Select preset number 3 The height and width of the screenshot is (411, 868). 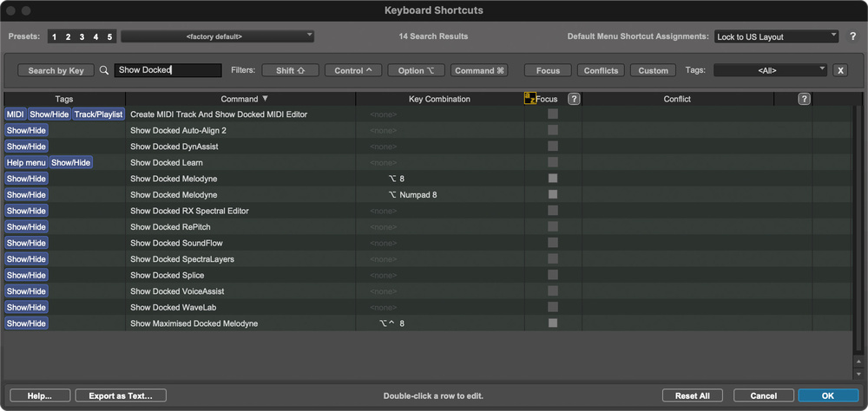pyautogui.click(x=82, y=37)
